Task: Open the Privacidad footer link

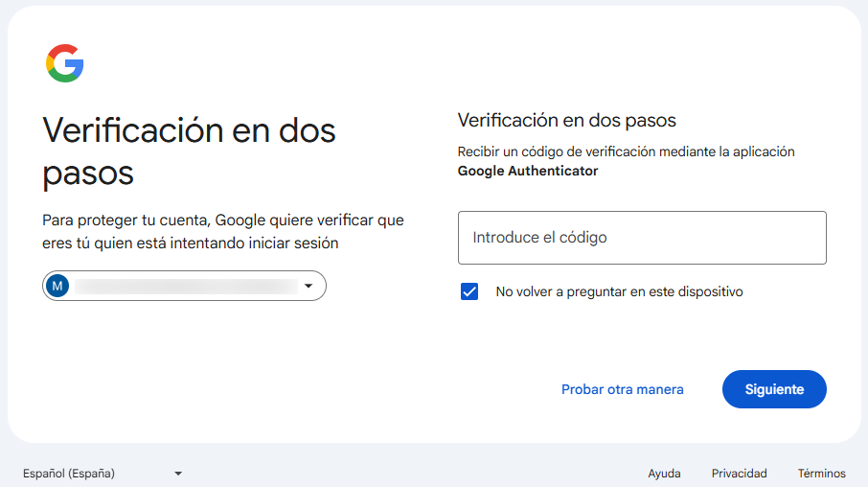Action: pyautogui.click(x=739, y=474)
